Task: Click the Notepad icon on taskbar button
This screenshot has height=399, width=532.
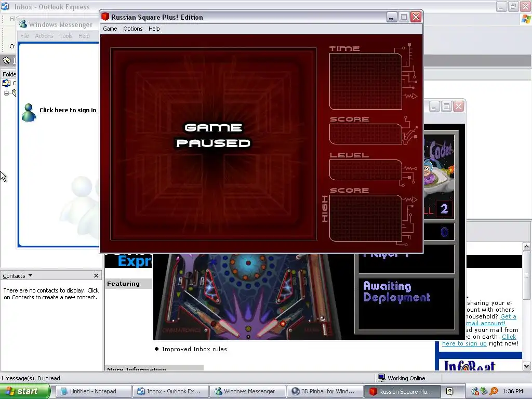Action: click(x=64, y=391)
